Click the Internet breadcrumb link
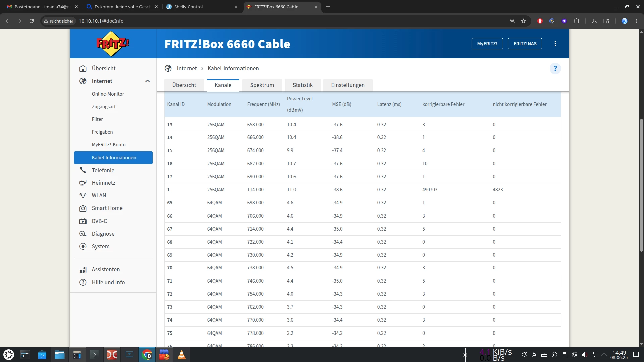Viewport: 644px width, 362px height. point(186,68)
